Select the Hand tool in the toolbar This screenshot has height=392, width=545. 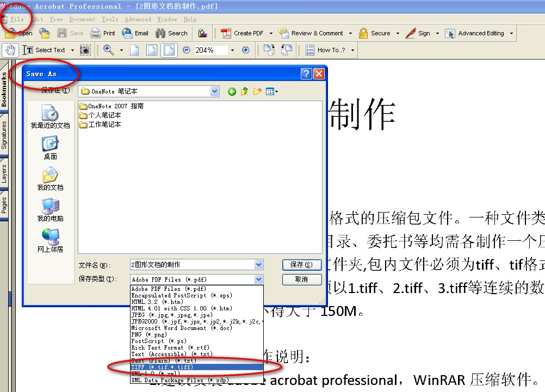pos(10,50)
